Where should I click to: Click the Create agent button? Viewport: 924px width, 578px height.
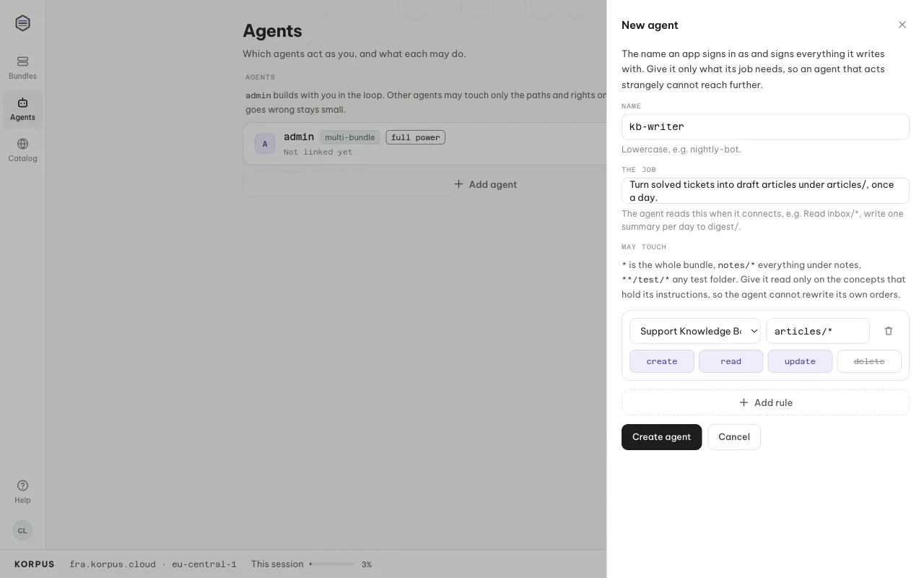(661, 436)
